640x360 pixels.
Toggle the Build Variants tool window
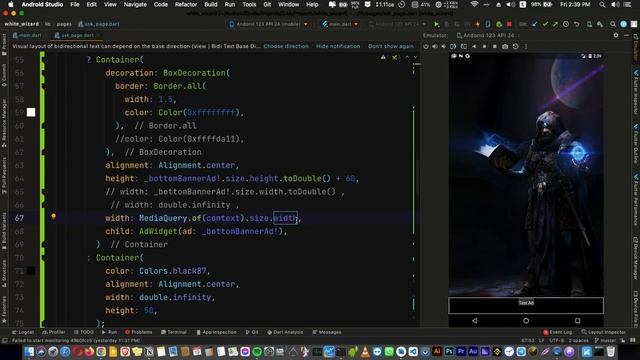click(4, 231)
